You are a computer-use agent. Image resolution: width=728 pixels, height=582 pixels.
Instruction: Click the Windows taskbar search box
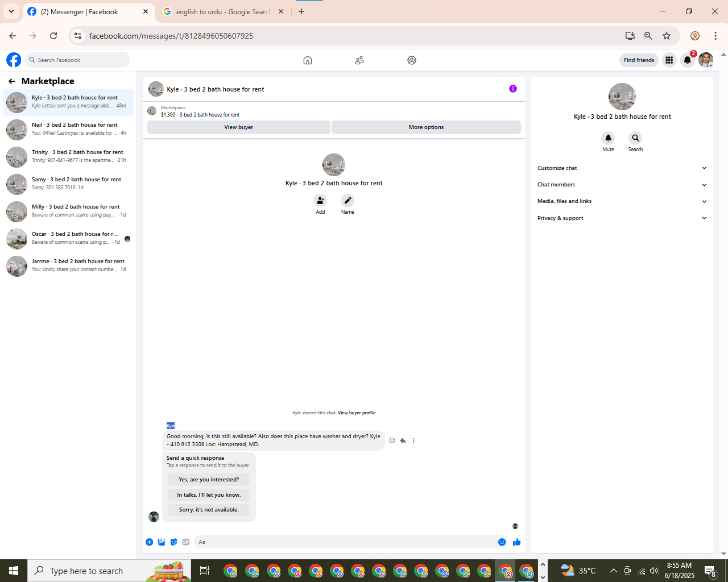tap(108, 571)
